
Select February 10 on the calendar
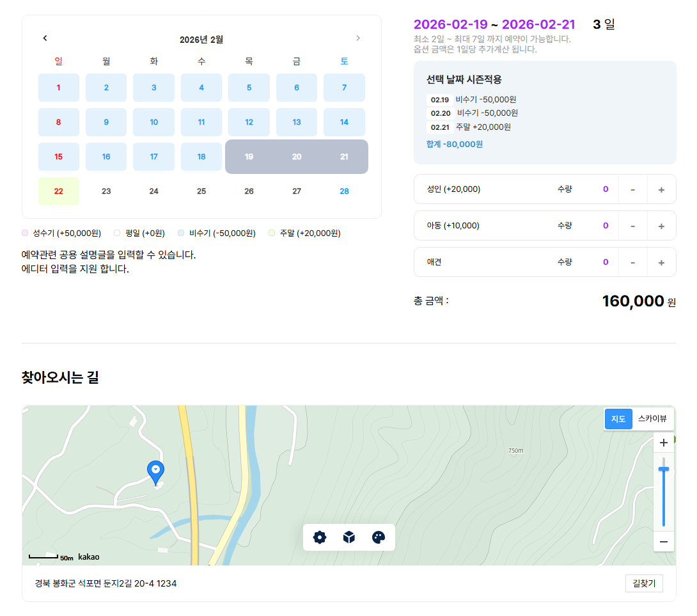pyautogui.click(x=153, y=122)
